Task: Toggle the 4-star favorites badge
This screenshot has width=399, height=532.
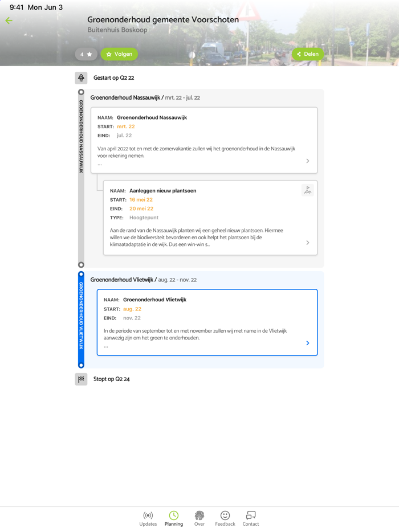Action: pyautogui.click(x=86, y=54)
